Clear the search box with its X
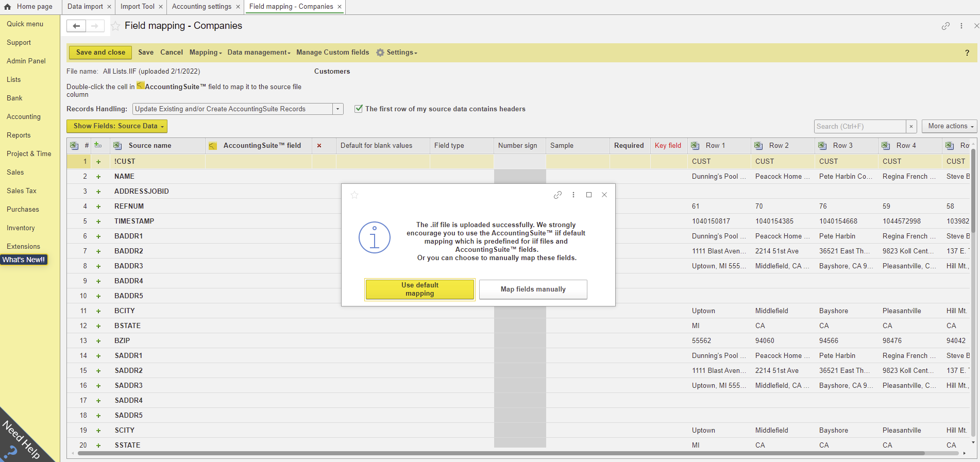Screen dimensions: 980x462 click(x=911, y=126)
